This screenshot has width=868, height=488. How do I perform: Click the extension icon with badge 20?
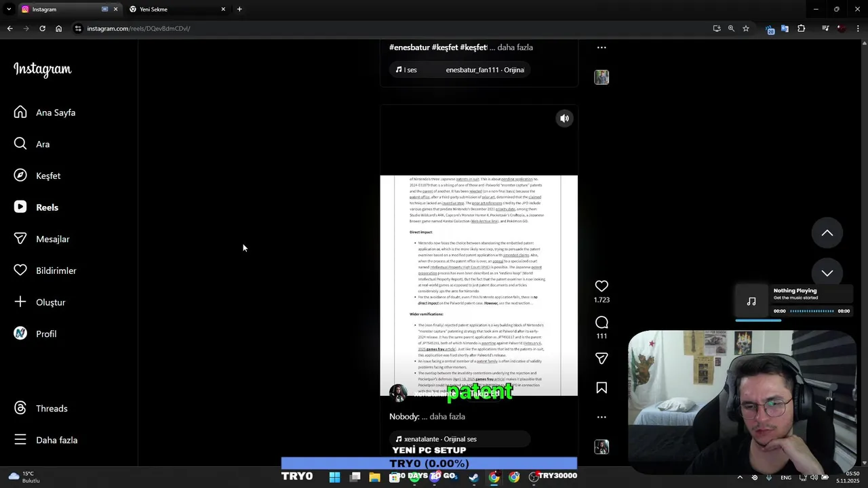pyautogui.click(x=770, y=29)
